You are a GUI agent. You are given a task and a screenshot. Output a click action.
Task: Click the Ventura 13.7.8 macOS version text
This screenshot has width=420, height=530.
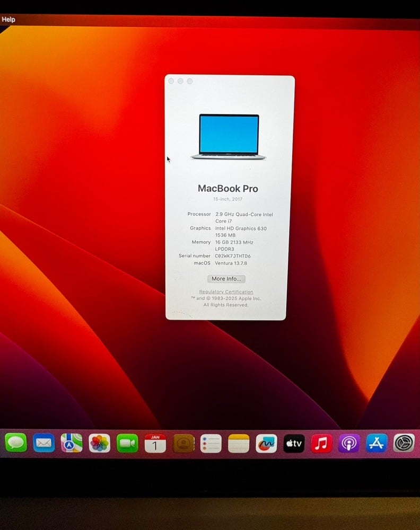click(231, 263)
